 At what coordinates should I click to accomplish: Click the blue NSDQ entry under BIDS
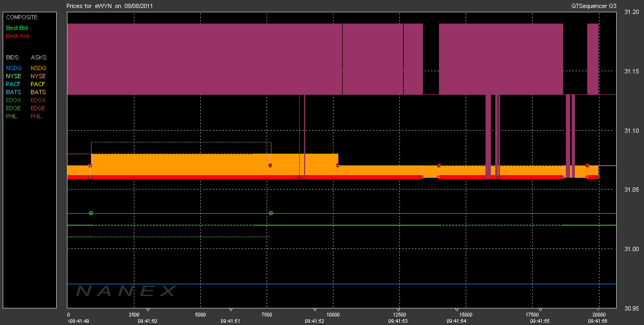[x=14, y=68]
